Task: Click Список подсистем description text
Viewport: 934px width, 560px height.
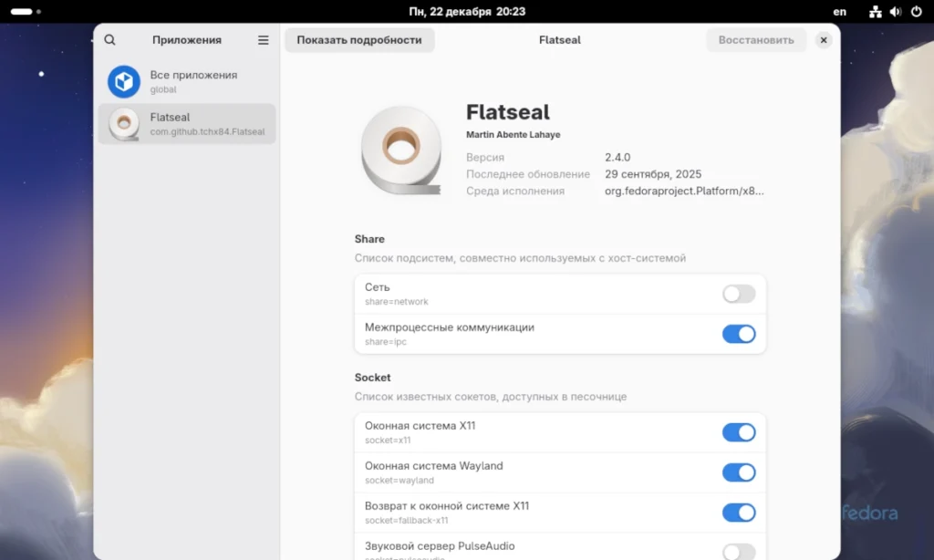Action: pyautogui.click(x=520, y=258)
